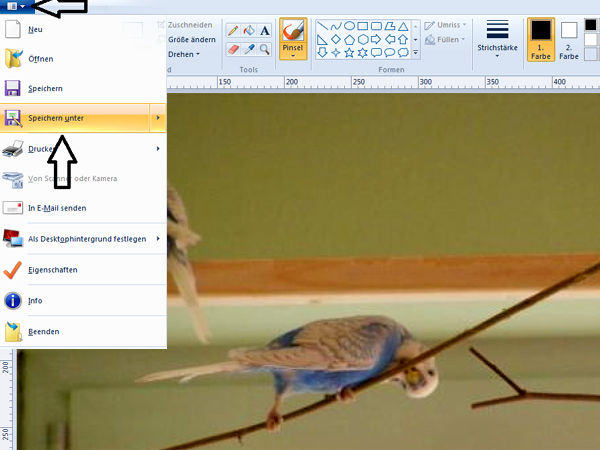The width and height of the screenshot is (600, 450).
Task: Expand the Drucken submenu arrow
Action: 158,148
